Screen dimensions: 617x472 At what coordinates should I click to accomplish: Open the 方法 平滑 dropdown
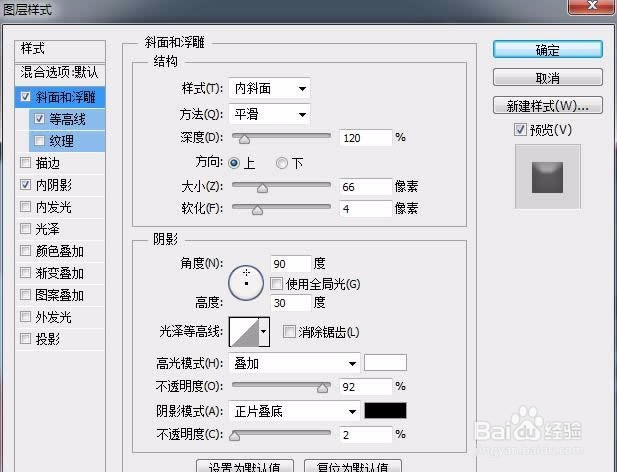(269, 114)
